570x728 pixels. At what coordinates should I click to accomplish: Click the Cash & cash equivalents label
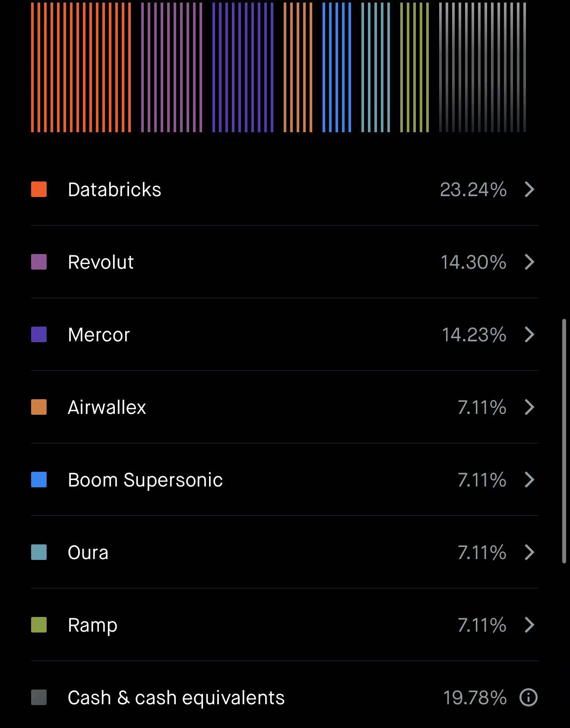[x=176, y=697]
